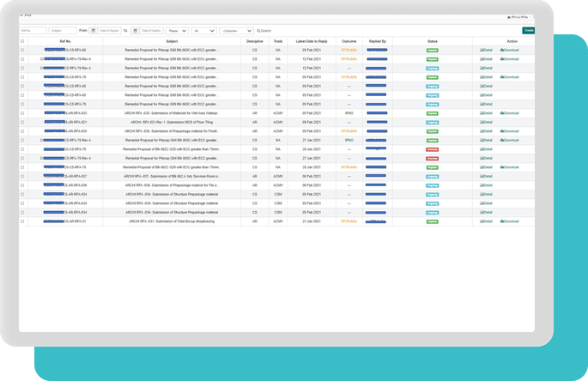Open Detail for ARCHI RFA-021 Floor Tiling row
Screen dimensions: 588x381
click(x=486, y=122)
